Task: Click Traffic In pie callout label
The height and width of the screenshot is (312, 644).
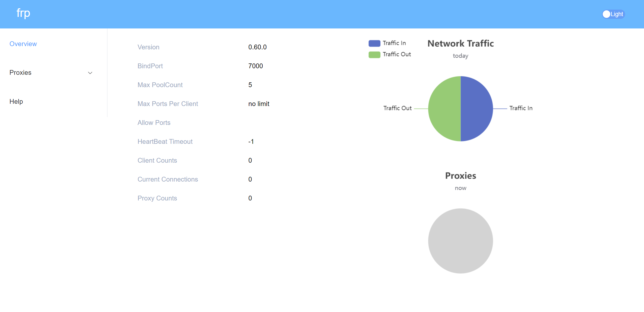Action: 521,108
